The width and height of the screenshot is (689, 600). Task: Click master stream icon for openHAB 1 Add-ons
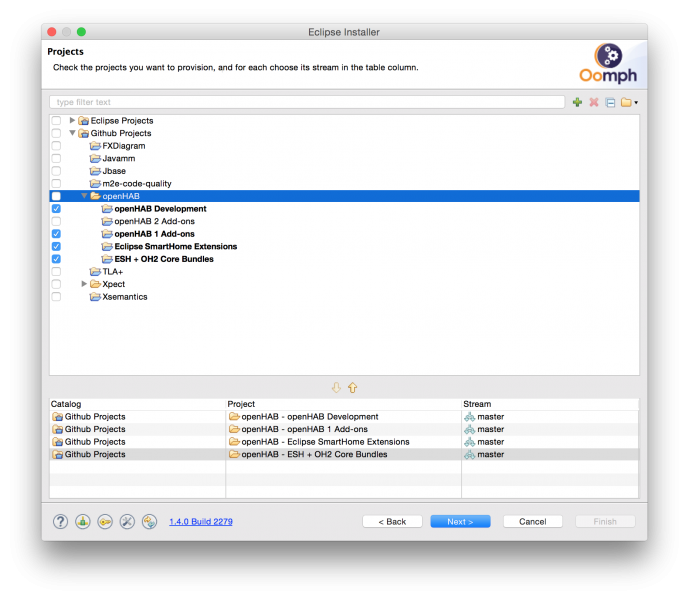[470, 429]
